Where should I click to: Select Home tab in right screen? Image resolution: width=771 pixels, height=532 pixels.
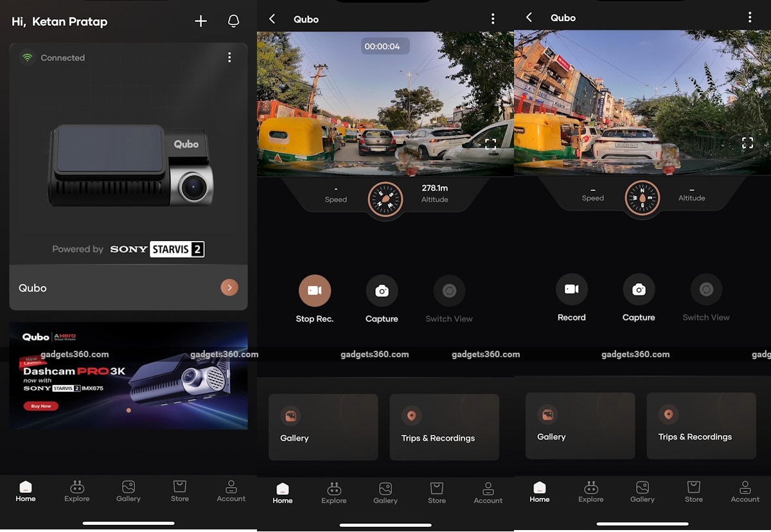(x=540, y=492)
